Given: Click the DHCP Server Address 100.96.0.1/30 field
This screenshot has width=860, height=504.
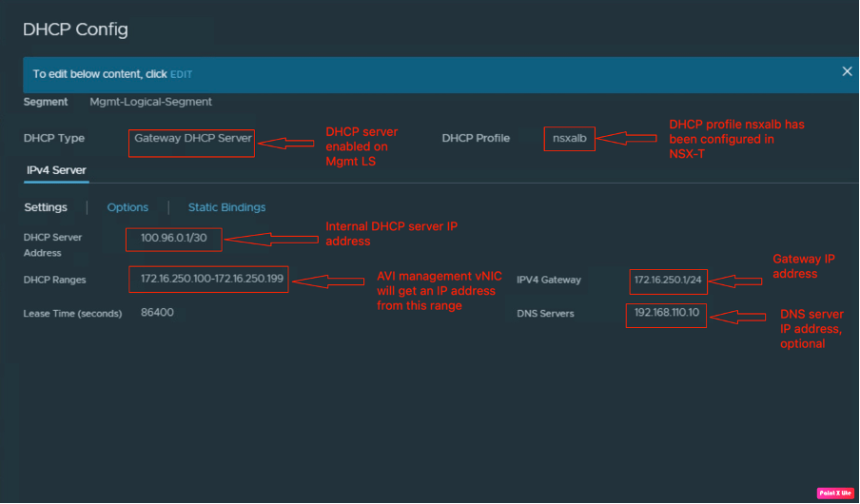Looking at the screenshot, I should (x=173, y=239).
